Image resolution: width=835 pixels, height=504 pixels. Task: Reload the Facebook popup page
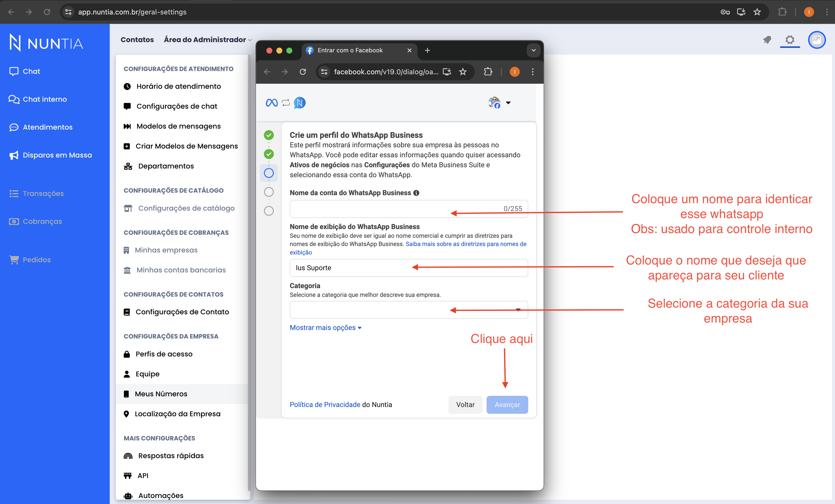pyautogui.click(x=303, y=72)
